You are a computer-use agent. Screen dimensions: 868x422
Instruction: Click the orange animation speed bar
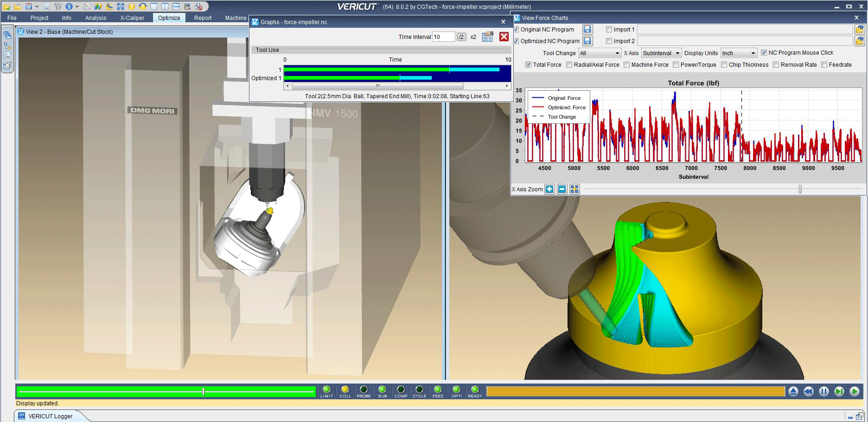pos(636,391)
